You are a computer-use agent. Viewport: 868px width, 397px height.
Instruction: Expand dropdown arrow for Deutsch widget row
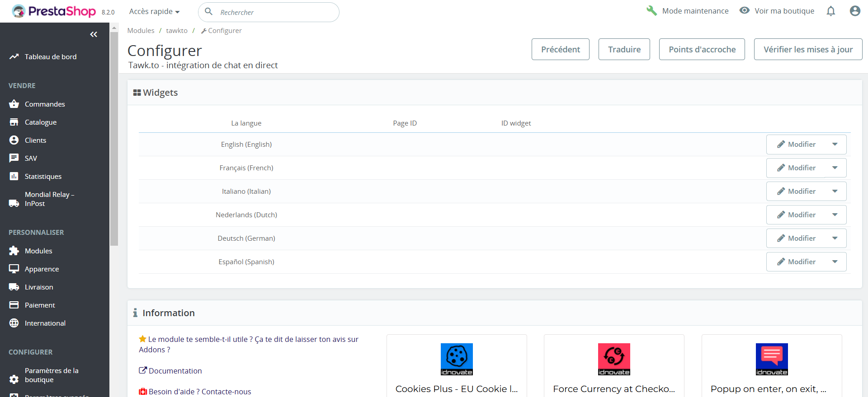pyautogui.click(x=835, y=238)
